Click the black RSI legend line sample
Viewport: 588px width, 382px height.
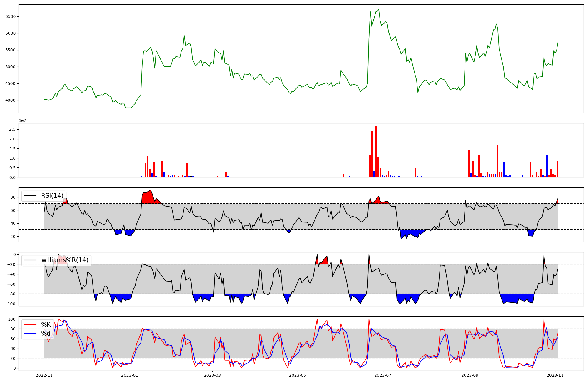coord(30,196)
